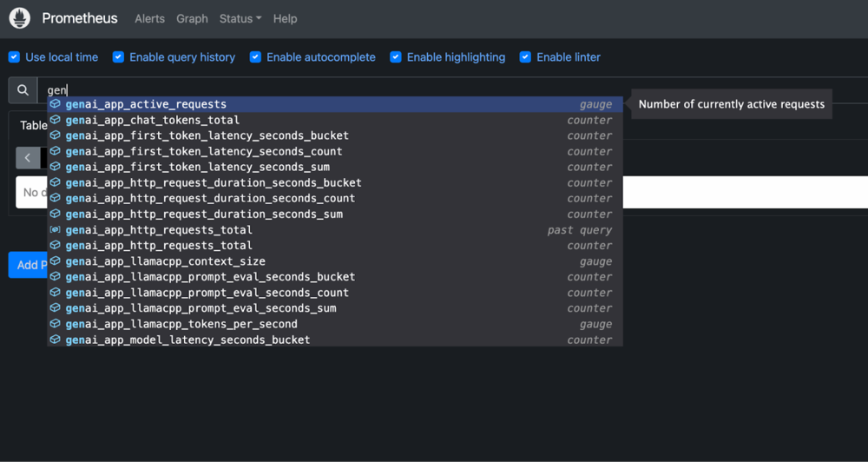Click the search magnifier icon
Viewport: 868px width, 462px height.
point(23,90)
